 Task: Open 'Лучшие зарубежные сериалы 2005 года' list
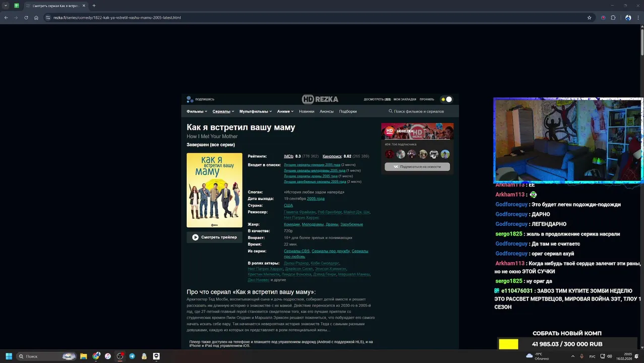click(x=315, y=181)
